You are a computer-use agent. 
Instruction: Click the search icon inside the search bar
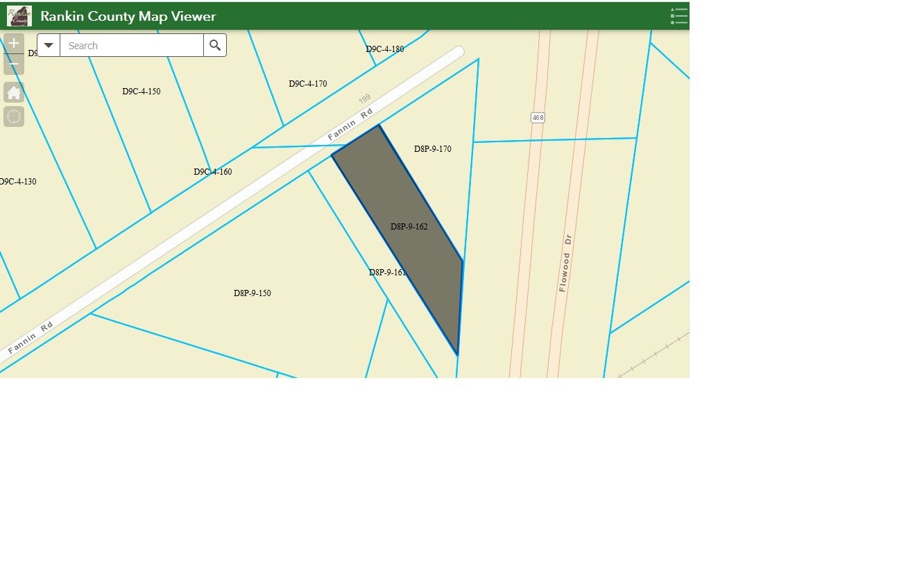pyautogui.click(x=214, y=44)
